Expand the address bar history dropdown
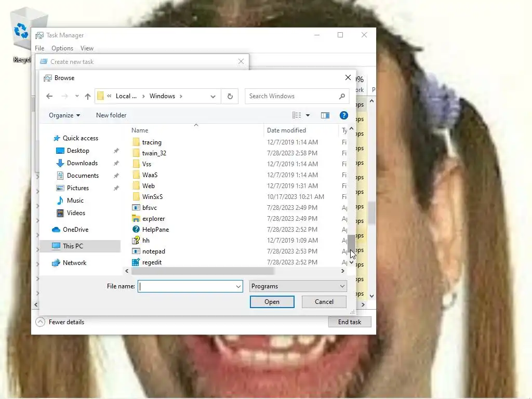 tap(212, 96)
